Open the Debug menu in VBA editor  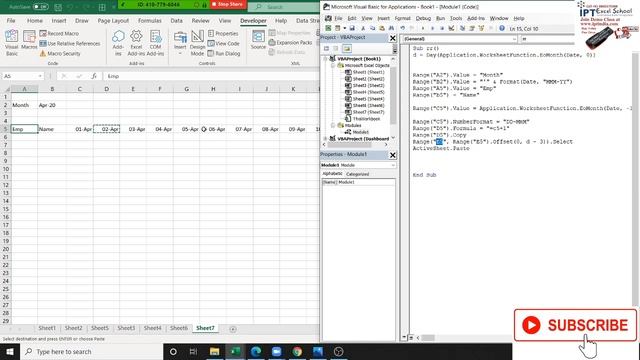[423, 18]
